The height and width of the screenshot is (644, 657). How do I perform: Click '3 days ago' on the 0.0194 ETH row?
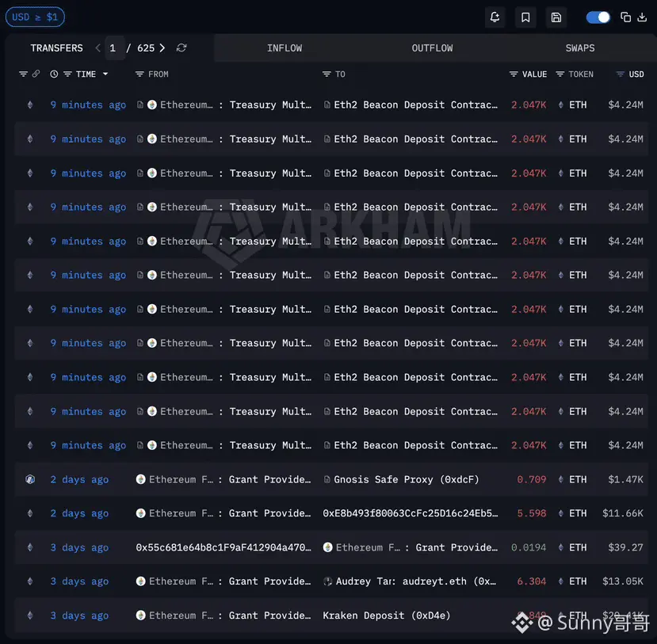(79, 547)
